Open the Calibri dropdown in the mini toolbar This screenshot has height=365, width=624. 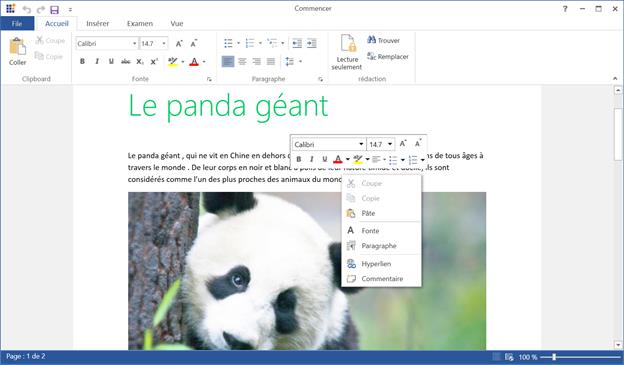pyautogui.click(x=361, y=144)
